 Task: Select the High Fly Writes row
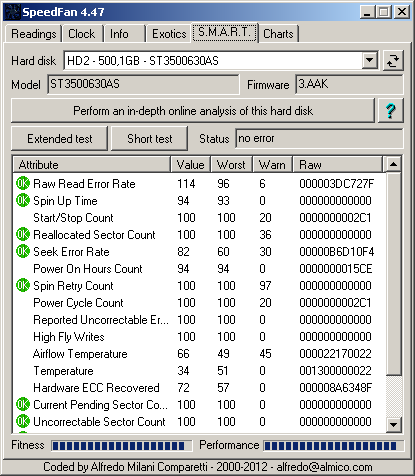coord(199,336)
